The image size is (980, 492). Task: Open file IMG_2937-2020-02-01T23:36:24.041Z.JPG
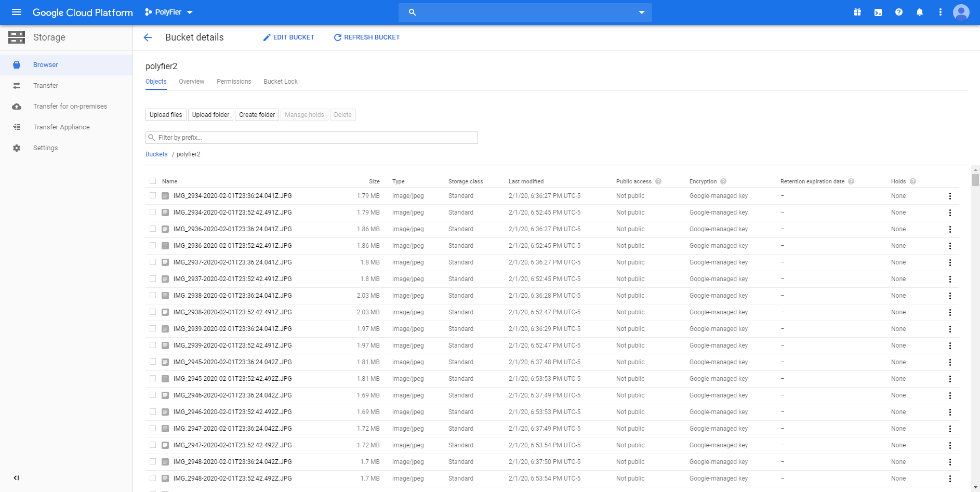(232, 262)
